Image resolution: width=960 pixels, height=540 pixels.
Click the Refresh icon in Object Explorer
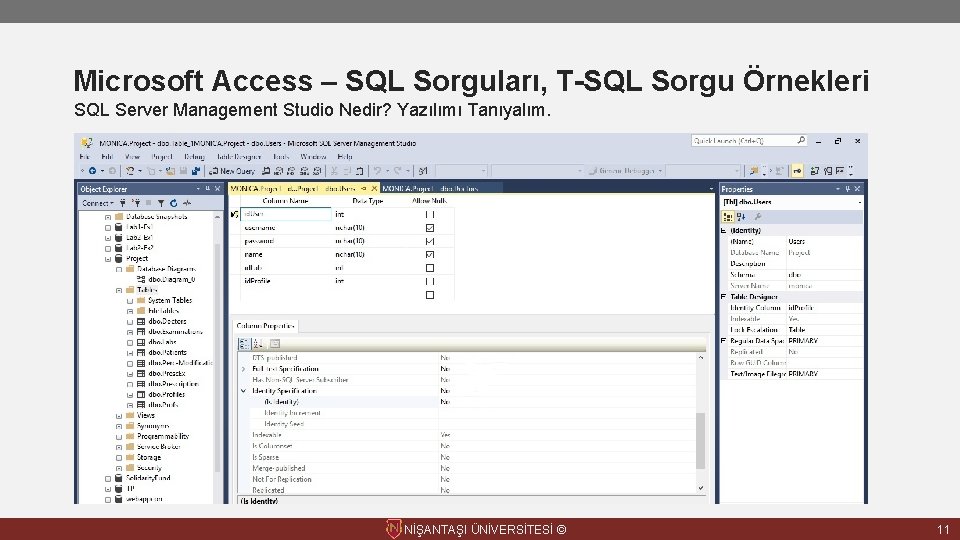coord(174,203)
